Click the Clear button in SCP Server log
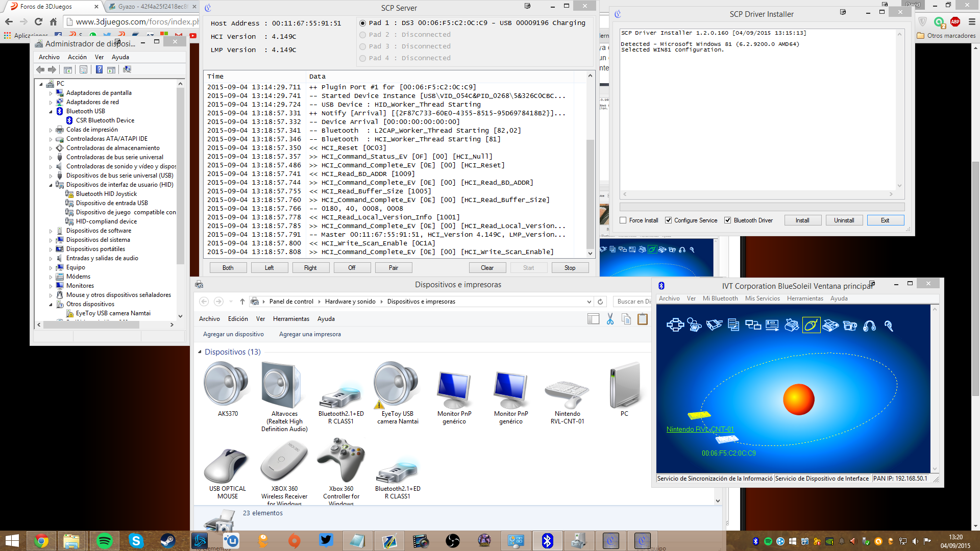980x551 pixels. tap(487, 268)
